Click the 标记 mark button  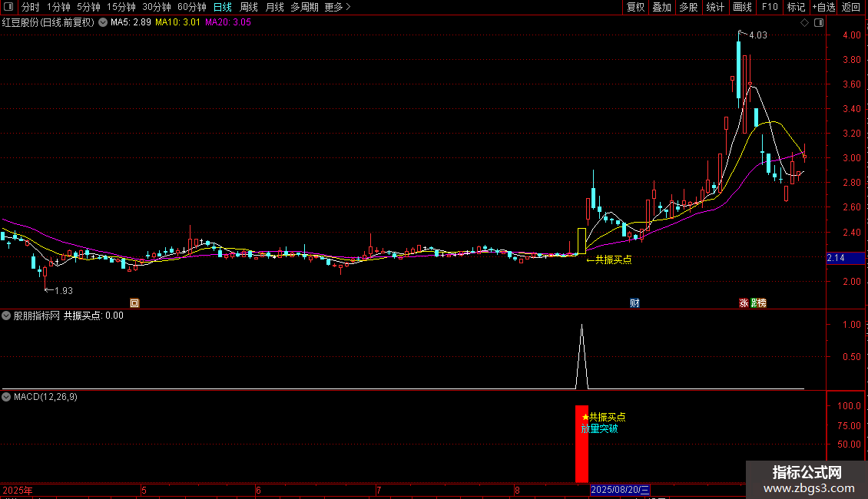click(796, 7)
